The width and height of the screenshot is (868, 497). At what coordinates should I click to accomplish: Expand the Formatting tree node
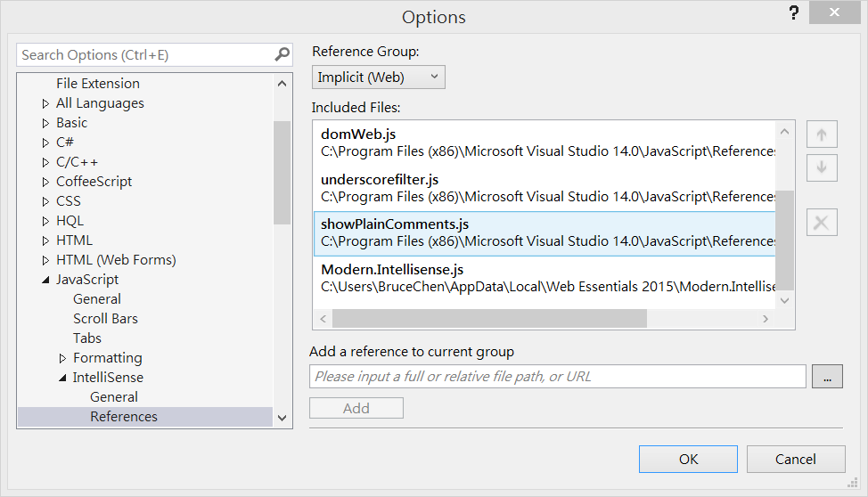coord(63,358)
